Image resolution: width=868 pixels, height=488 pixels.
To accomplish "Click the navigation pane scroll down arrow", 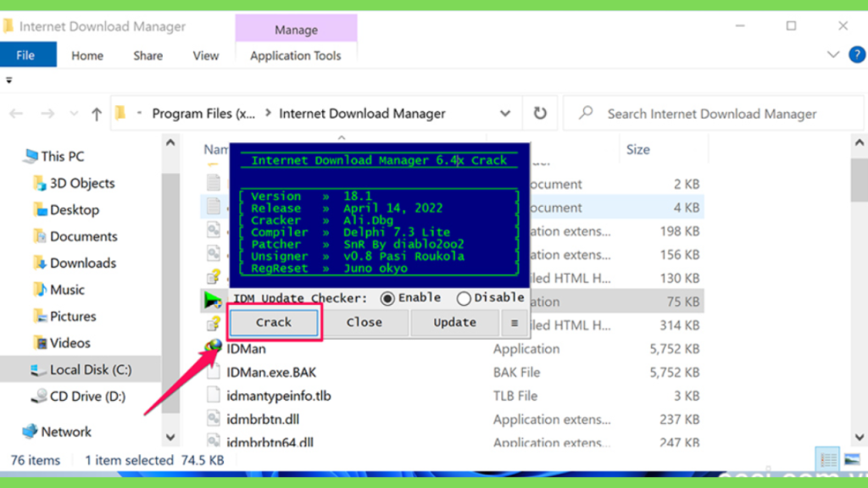I will click(170, 437).
